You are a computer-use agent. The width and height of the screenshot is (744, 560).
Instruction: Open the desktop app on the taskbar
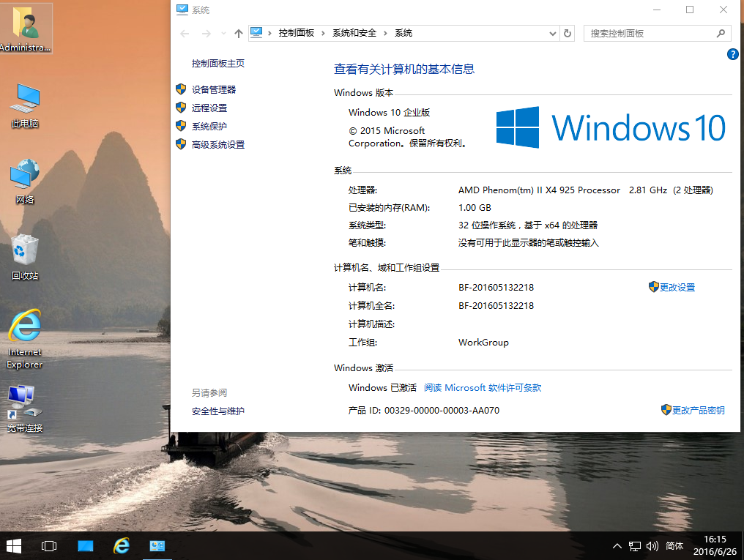click(x=86, y=546)
